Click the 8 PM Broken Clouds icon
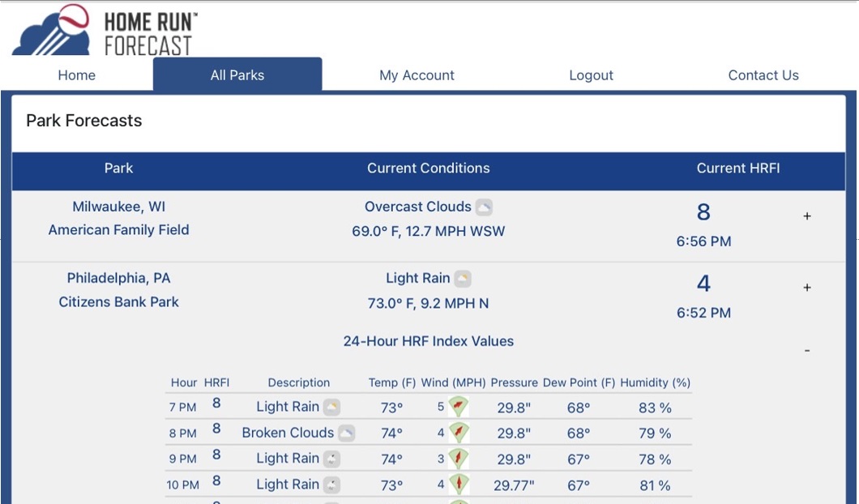This screenshot has width=859, height=504. [x=346, y=434]
